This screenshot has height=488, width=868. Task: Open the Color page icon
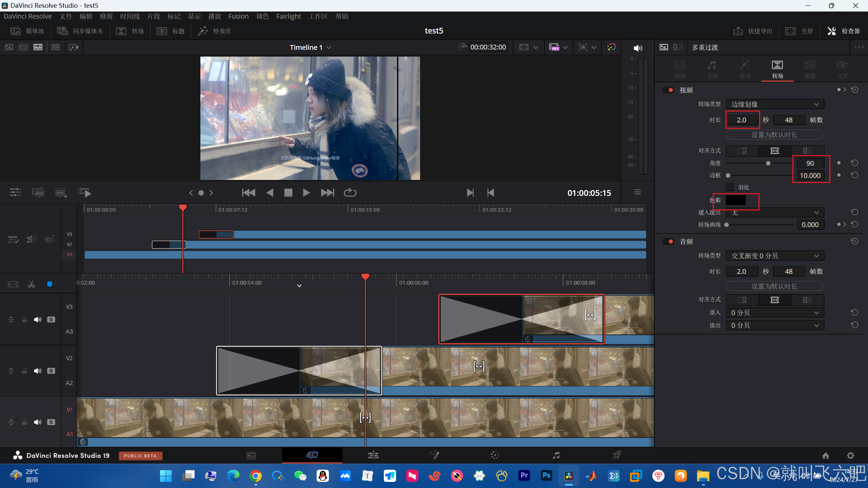495,455
